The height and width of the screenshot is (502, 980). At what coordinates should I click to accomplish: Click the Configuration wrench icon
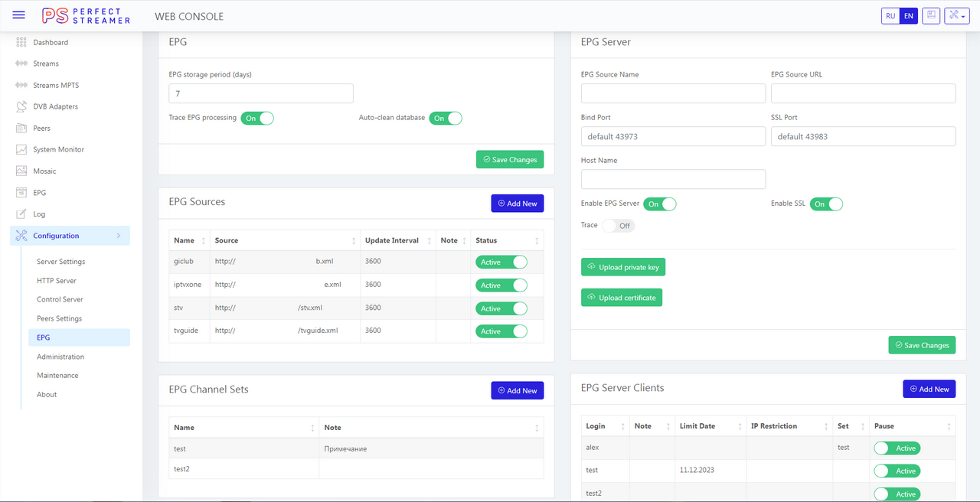click(21, 236)
